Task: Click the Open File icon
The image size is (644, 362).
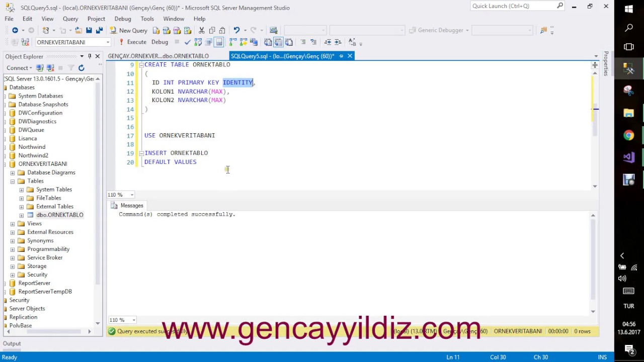Action: (78, 30)
